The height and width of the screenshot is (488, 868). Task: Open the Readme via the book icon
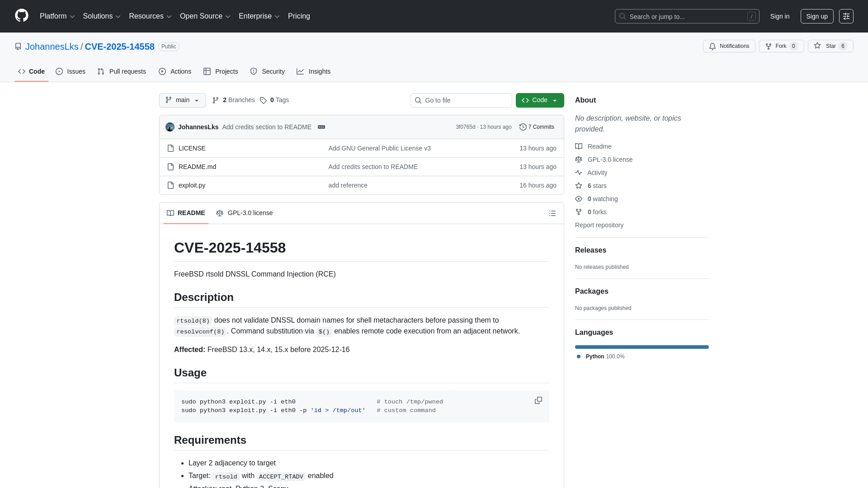pos(579,146)
